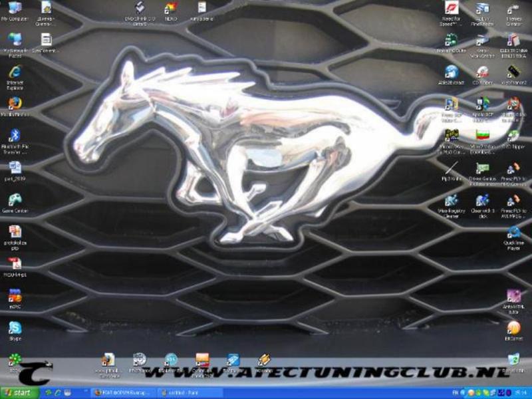
Task: Open the Mozilla Firefox desktop shortcut
Action: click(x=14, y=104)
